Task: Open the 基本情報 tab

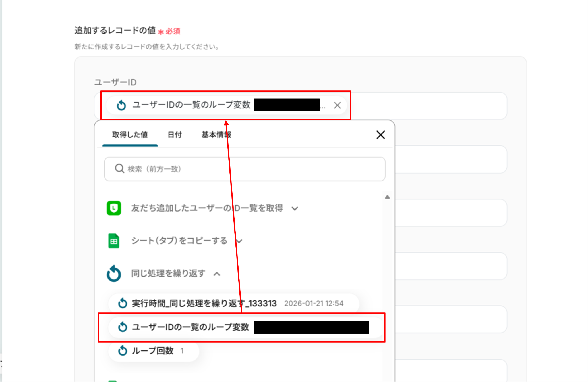Action: click(216, 135)
